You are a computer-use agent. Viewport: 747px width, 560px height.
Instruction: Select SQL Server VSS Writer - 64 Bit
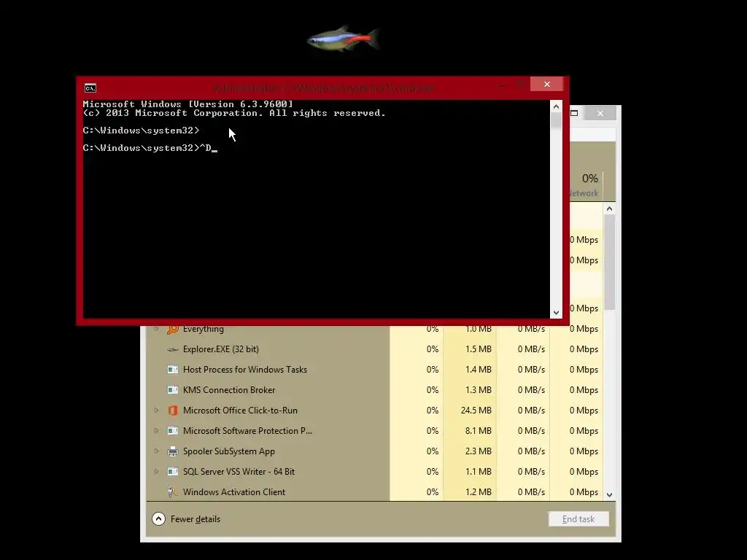click(239, 472)
